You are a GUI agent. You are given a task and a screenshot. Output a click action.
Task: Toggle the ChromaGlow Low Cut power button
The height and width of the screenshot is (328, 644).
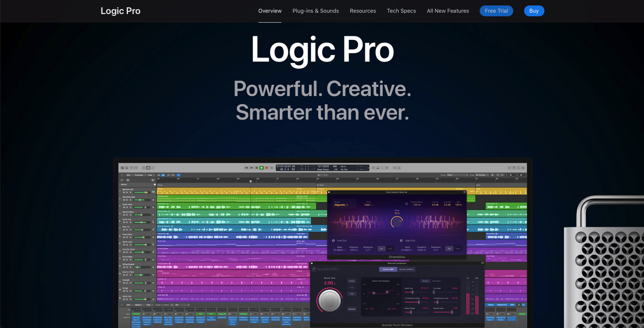pyautogui.click(x=333, y=241)
